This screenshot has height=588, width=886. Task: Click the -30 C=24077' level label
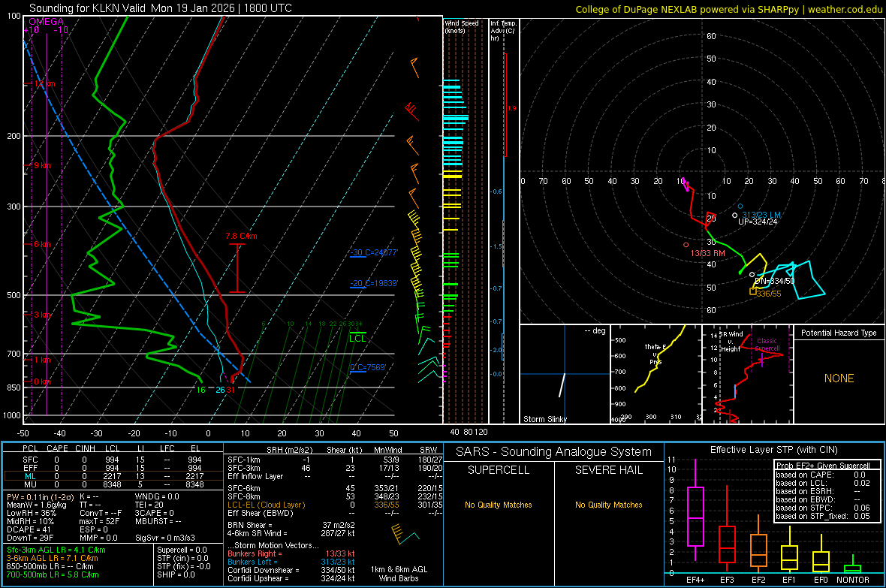pyautogui.click(x=373, y=253)
